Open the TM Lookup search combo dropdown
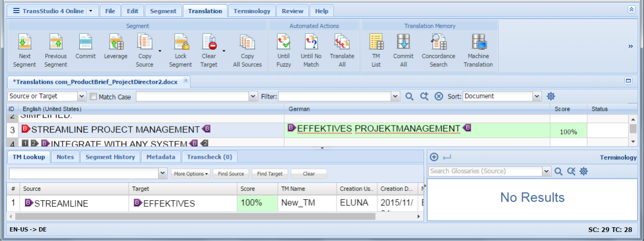 [163, 174]
